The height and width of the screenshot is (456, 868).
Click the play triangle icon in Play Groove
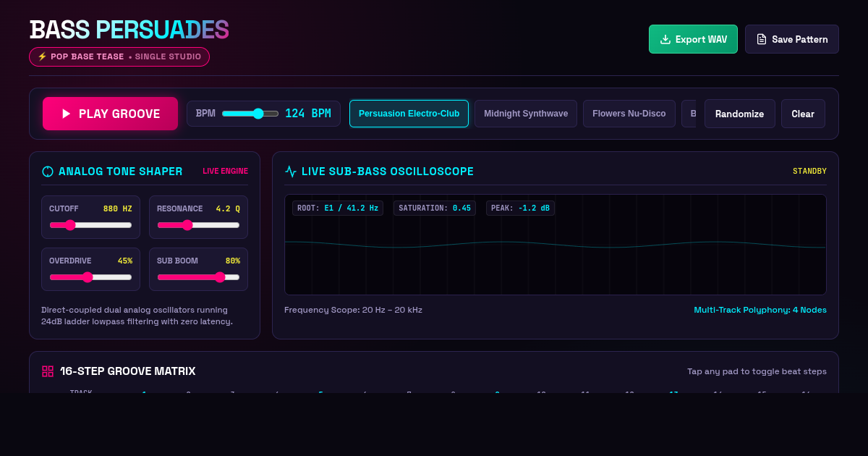click(67, 114)
